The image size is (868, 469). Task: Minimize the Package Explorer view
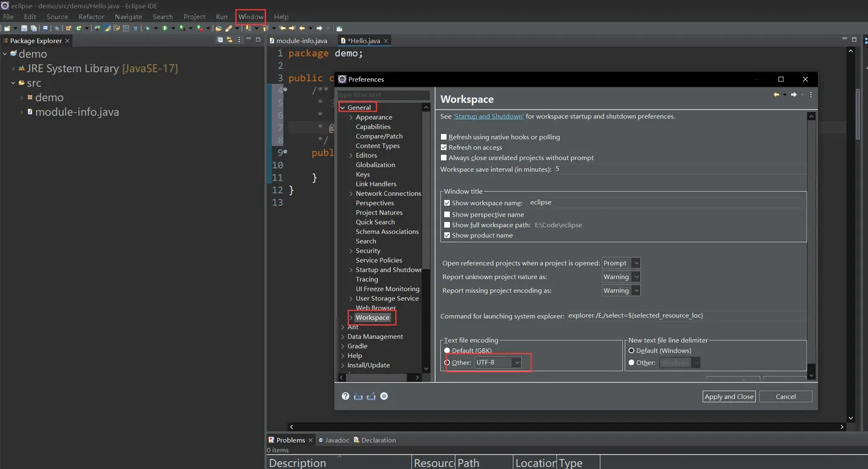pyautogui.click(x=249, y=40)
